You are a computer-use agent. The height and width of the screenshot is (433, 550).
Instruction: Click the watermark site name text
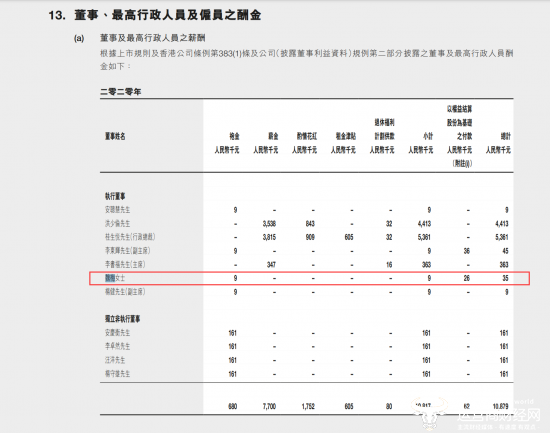point(499,416)
